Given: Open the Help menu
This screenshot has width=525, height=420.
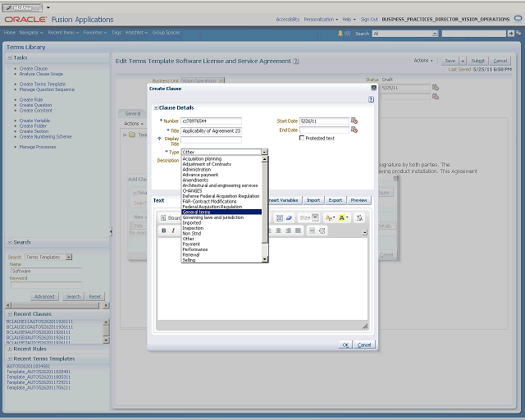Looking at the screenshot, I should click(x=349, y=20).
